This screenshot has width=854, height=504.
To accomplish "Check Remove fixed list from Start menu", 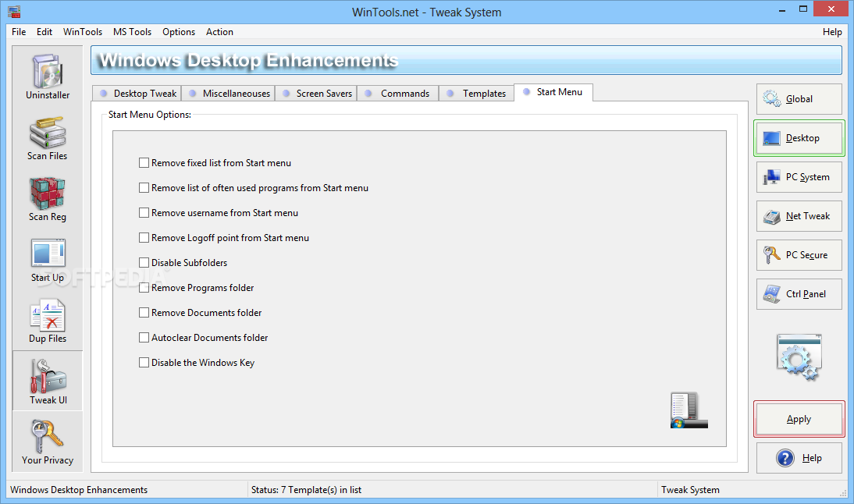I will pos(144,163).
